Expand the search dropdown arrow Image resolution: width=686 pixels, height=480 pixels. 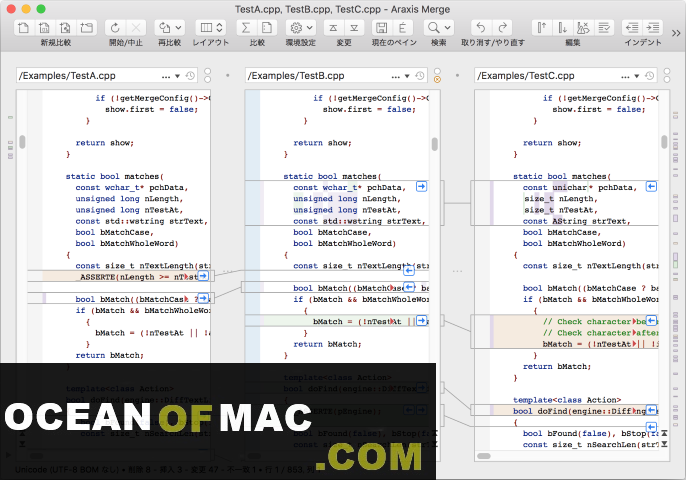point(448,28)
